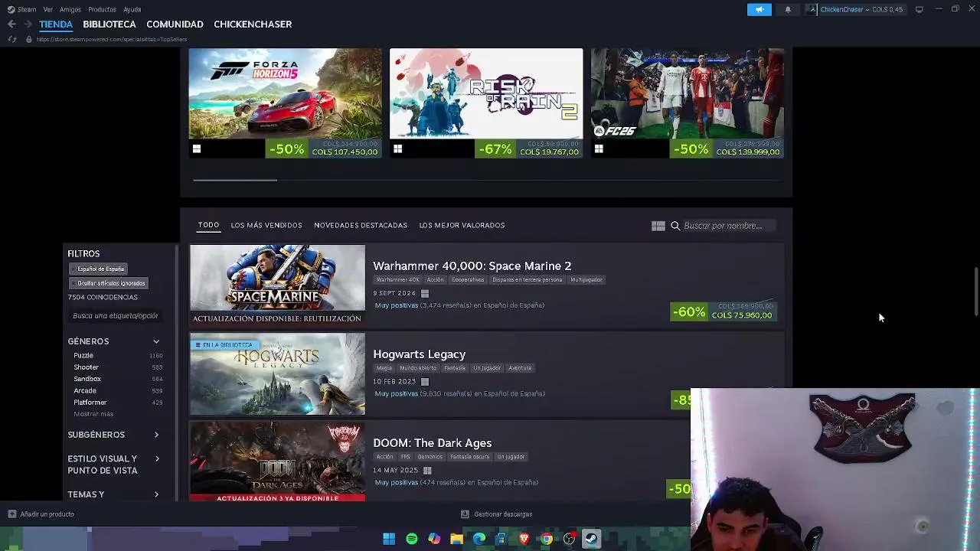Screen dimensions: 980x551
Task: Open the Hogwarts Legacy title link
Action: tap(419, 354)
